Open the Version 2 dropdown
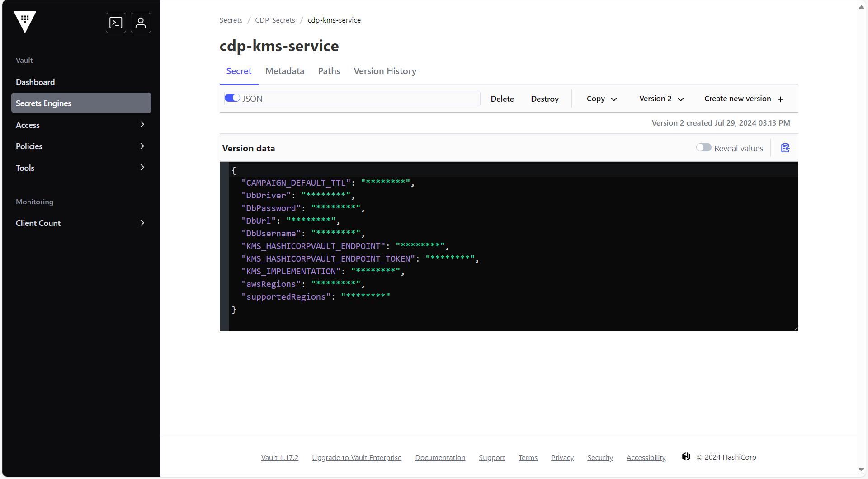Screen dimensions: 868x479 [x=661, y=99]
